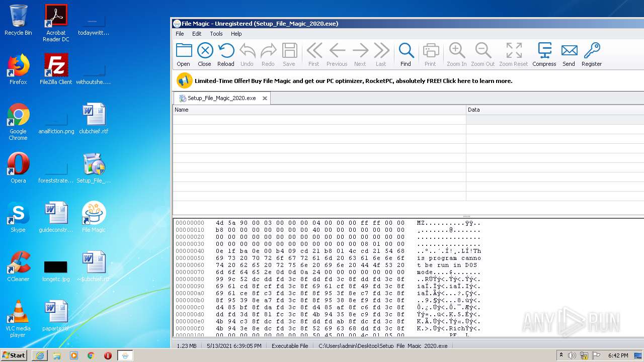Click the File Magic taskbar button
Viewport: 644px width, 362px height.
click(125, 355)
